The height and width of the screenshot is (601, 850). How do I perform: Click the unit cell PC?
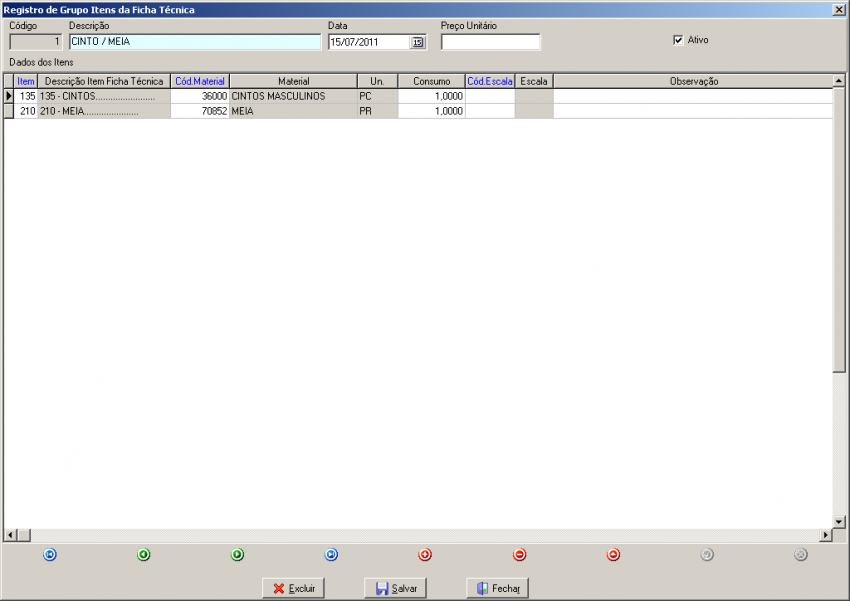tap(377, 96)
